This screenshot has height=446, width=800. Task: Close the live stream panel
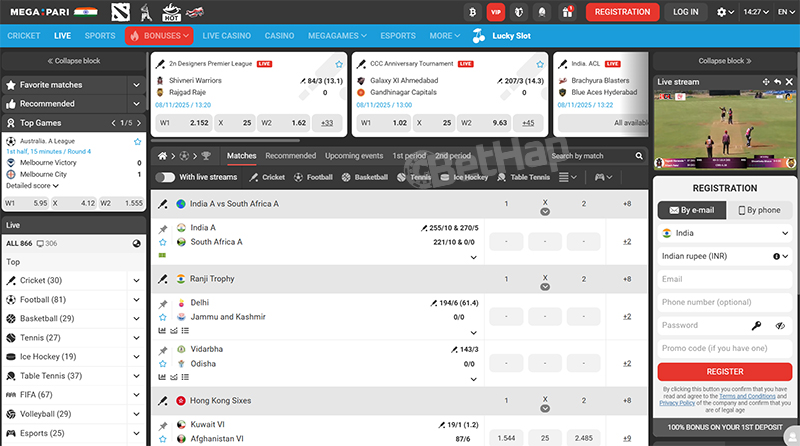(789, 82)
